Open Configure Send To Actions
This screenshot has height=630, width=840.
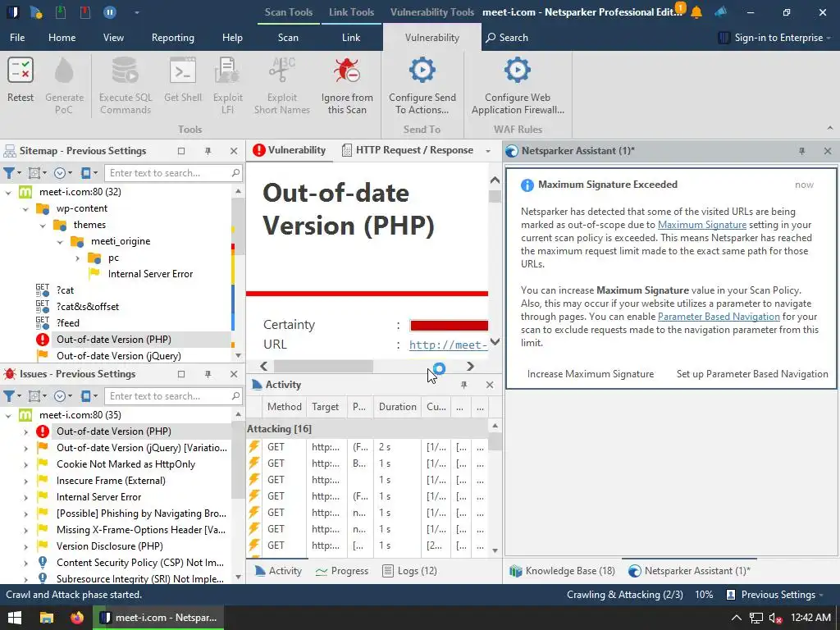[422, 85]
